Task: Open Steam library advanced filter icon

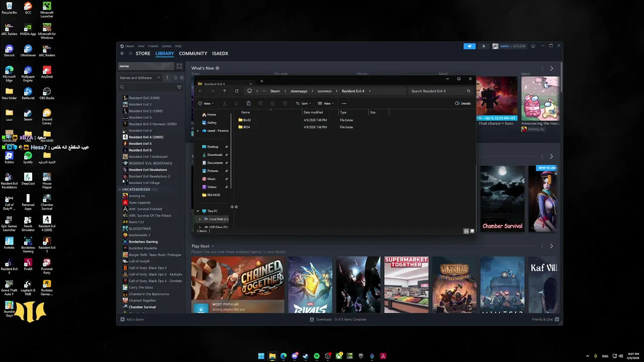Action: 179,87
